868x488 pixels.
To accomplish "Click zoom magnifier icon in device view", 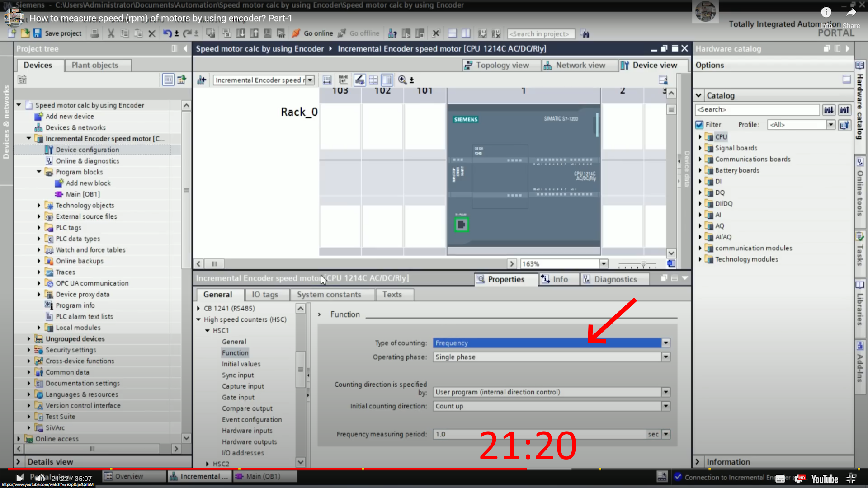I will [x=402, y=80].
